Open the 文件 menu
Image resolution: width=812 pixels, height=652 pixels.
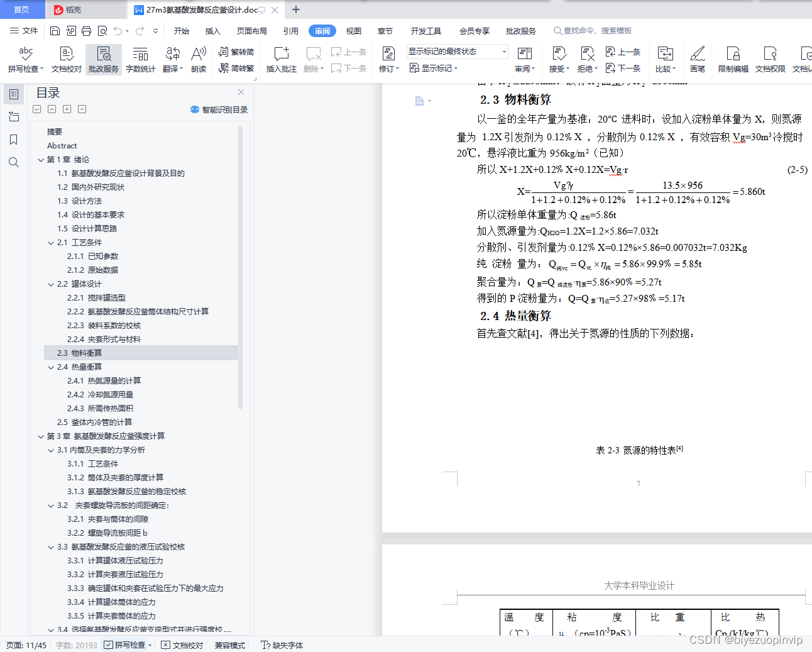[25, 31]
